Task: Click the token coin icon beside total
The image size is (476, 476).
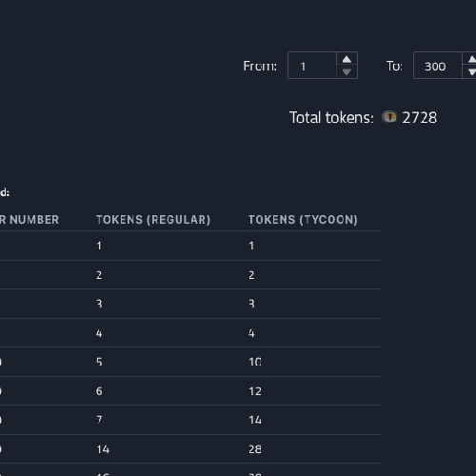Action: (389, 117)
